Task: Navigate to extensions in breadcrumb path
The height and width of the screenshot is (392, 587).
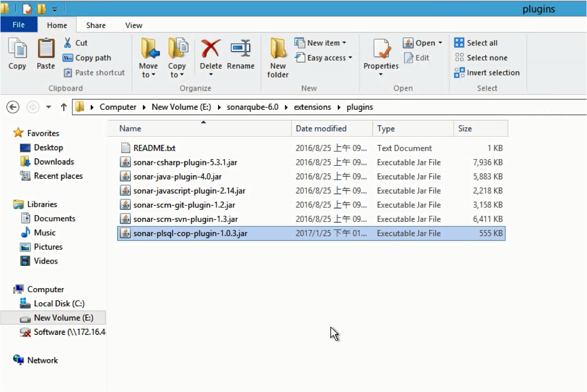Action: click(312, 108)
